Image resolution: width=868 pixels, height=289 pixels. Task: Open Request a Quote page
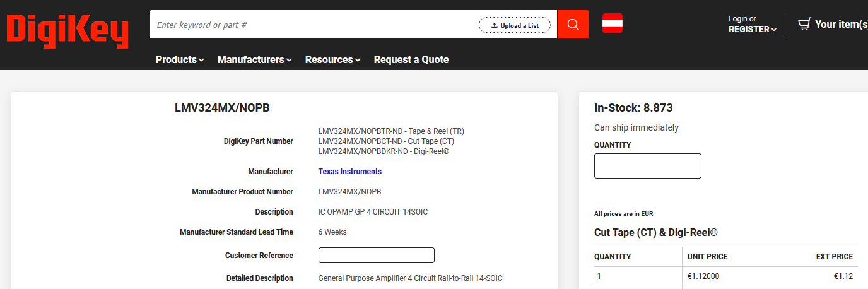(411, 59)
